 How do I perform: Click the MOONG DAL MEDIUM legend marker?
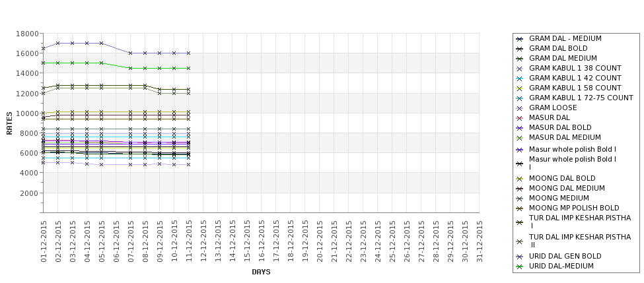click(520, 188)
